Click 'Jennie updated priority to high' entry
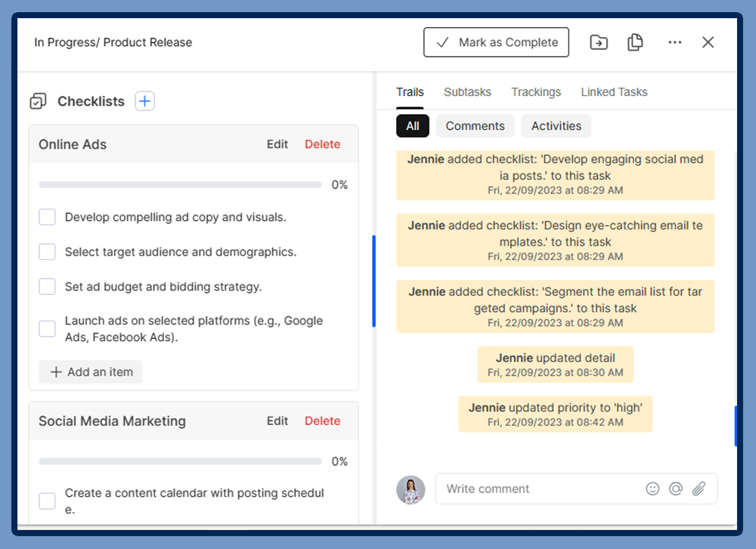The height and width of the screenshot is (549, 756). pos(555,414)
